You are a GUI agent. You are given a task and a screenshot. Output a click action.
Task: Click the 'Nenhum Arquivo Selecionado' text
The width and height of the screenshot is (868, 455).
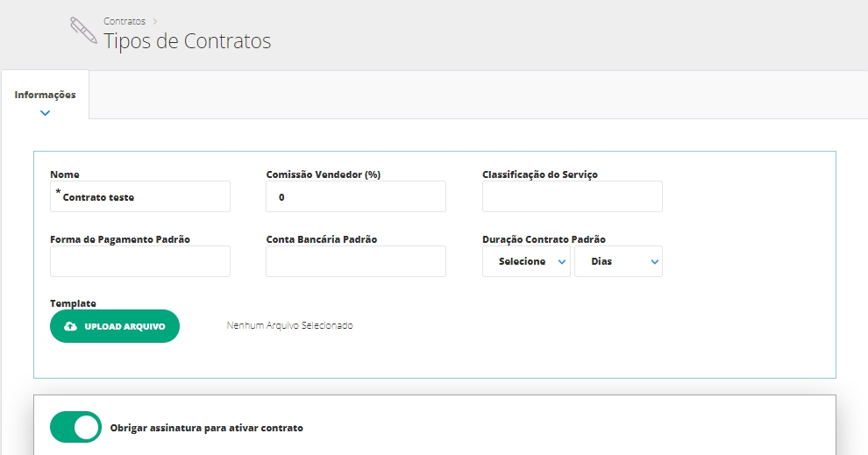coord(289,325)
